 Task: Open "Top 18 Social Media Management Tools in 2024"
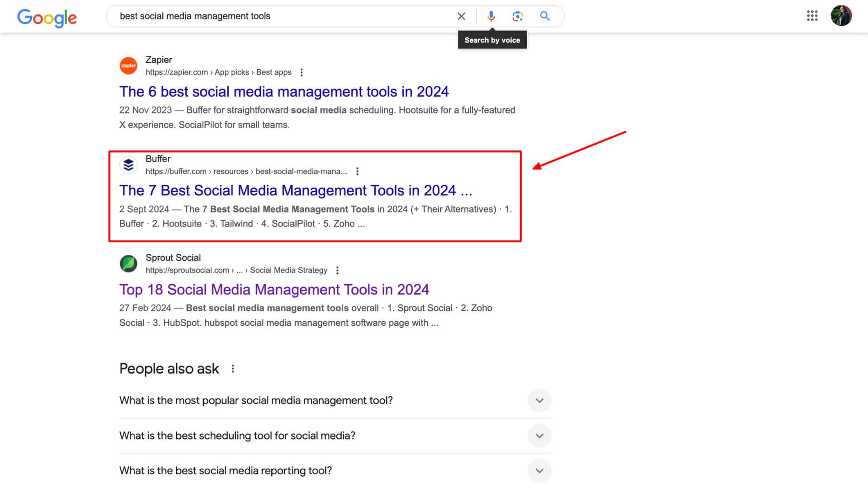[274, 290]
